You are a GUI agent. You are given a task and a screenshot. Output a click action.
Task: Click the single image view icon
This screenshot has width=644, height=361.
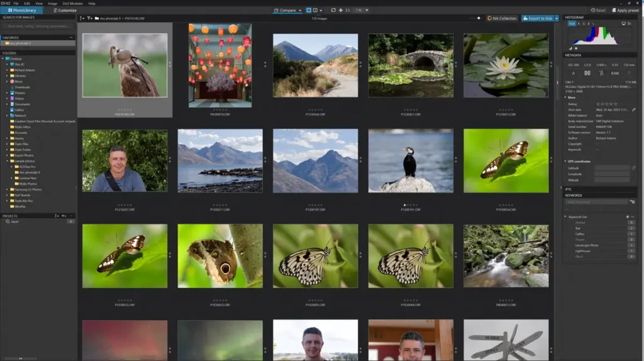(x=308, y=10)
